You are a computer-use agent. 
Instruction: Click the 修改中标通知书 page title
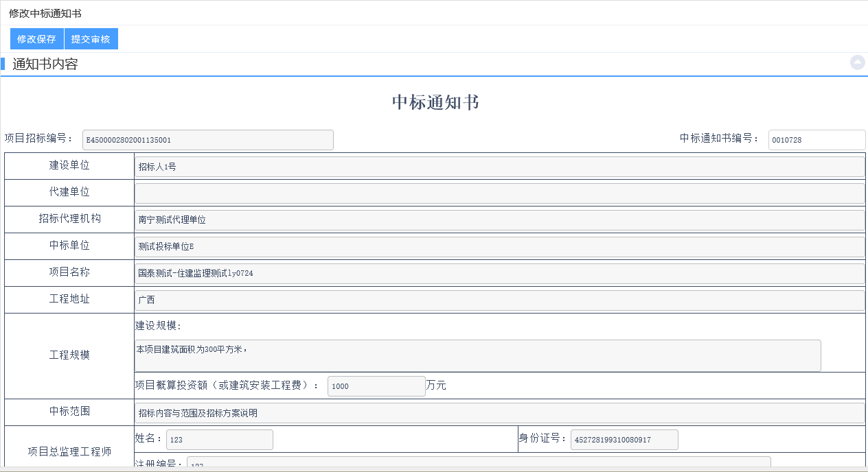45,14
